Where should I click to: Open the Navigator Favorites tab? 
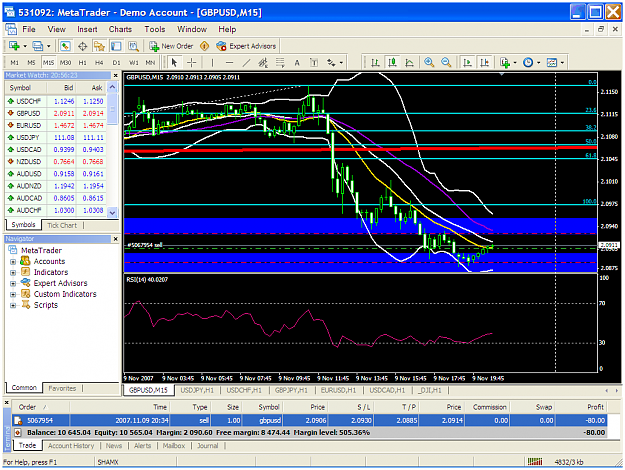[x=62, y=388]
